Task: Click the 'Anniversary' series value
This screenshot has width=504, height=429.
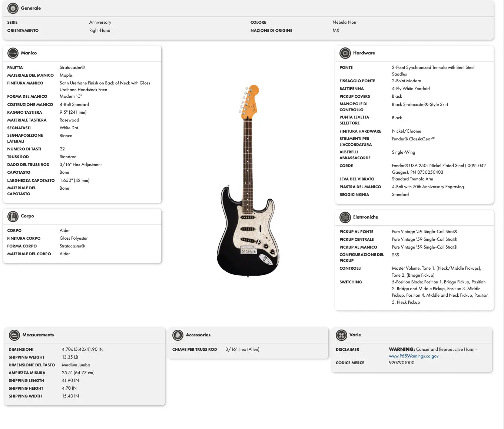Action: click(100, 22)
